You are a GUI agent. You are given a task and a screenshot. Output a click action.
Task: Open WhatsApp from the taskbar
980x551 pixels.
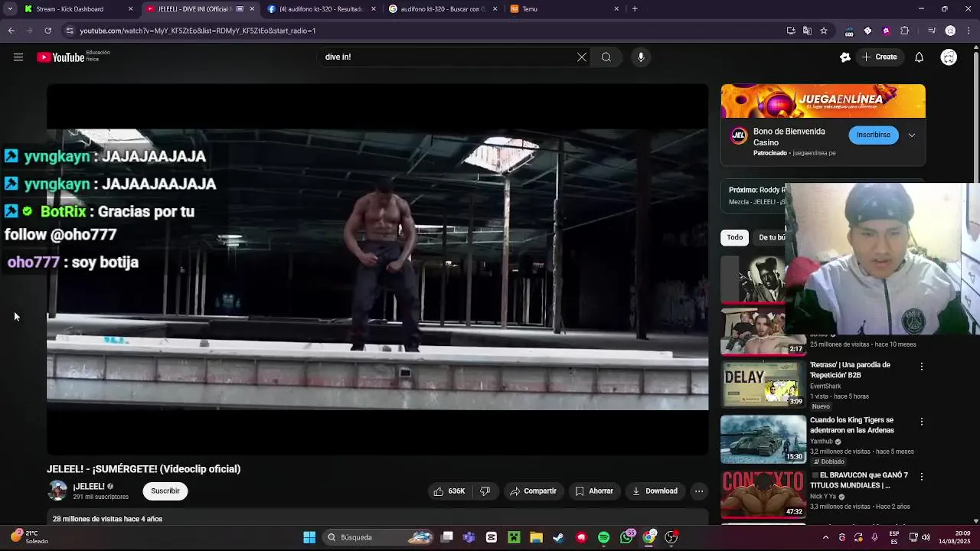coord(627,537)
